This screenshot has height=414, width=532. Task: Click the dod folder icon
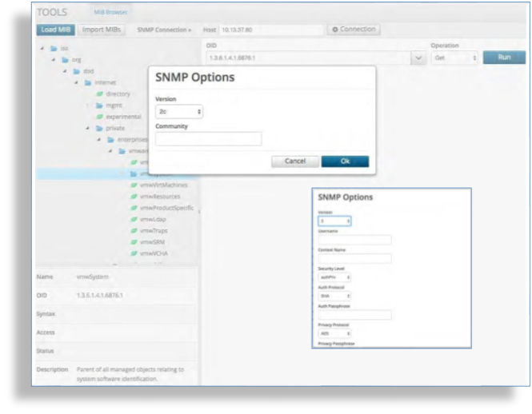coord(77,71)
